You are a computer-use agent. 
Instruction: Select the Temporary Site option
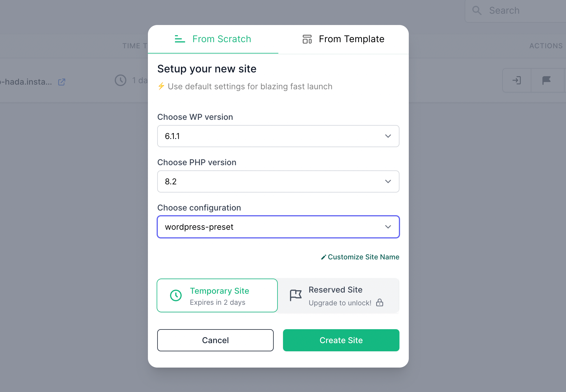click(x=217, y=295)
